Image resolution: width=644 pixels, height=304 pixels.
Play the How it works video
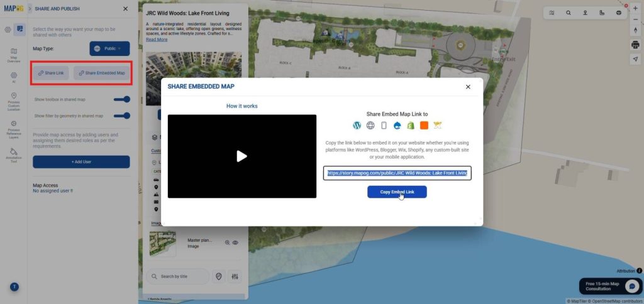[x=242, y=156]
